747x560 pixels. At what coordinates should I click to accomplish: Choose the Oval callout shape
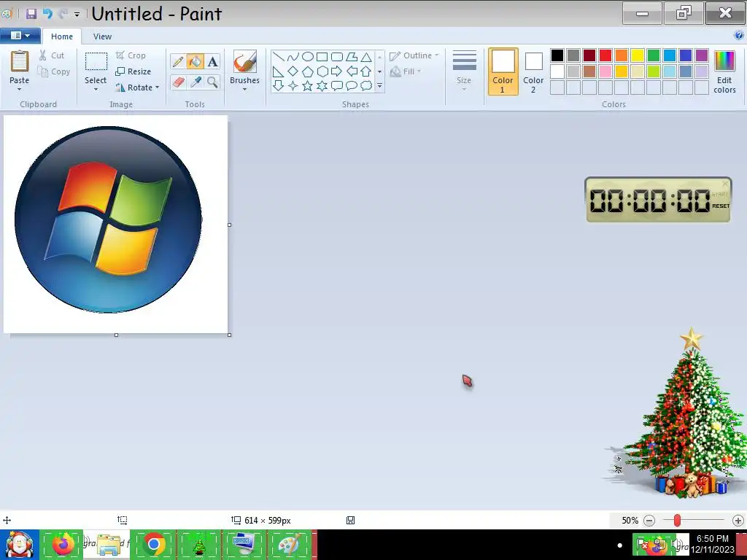tap(352, 86)
